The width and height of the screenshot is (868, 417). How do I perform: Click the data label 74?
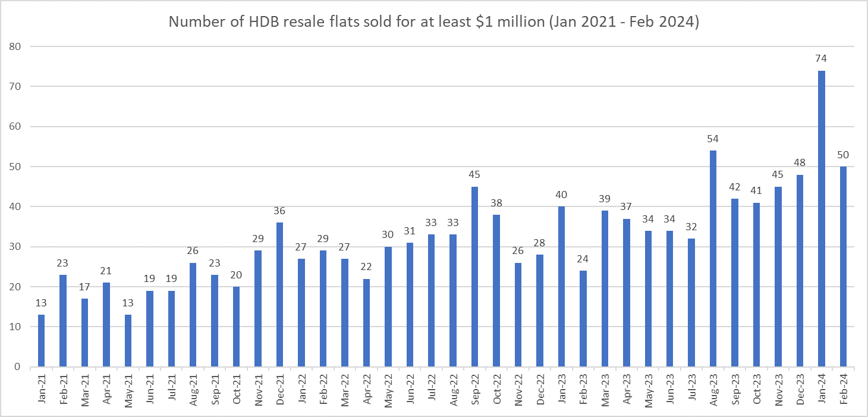tap(822, 58)
